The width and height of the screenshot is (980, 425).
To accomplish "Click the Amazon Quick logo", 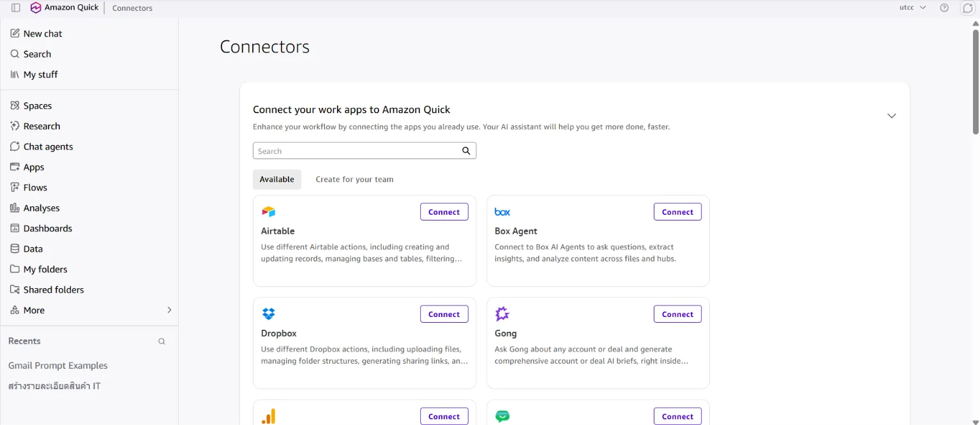I will pyautogui.click(x=64, y=8).
